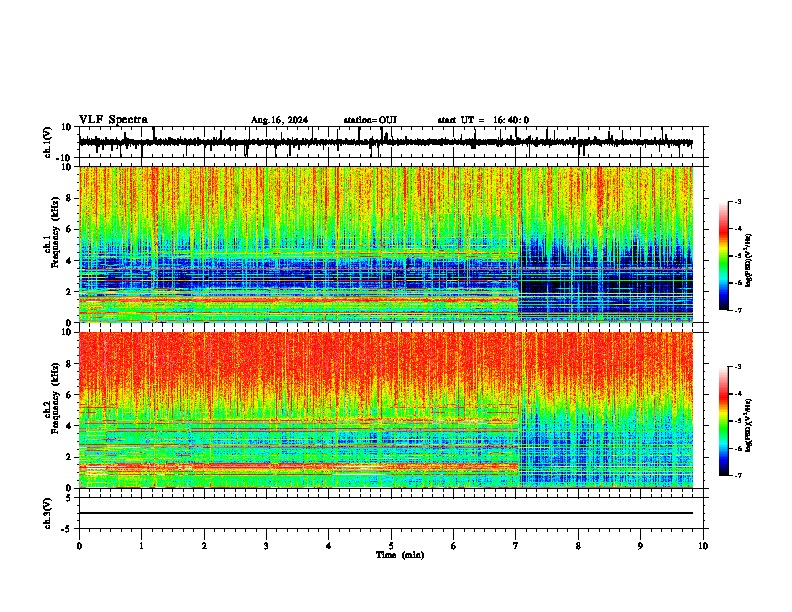The image size is (792, 612).
Task: Click the "6" kHz tick on ch.2 spectrogram
Action: coord(69,395)
